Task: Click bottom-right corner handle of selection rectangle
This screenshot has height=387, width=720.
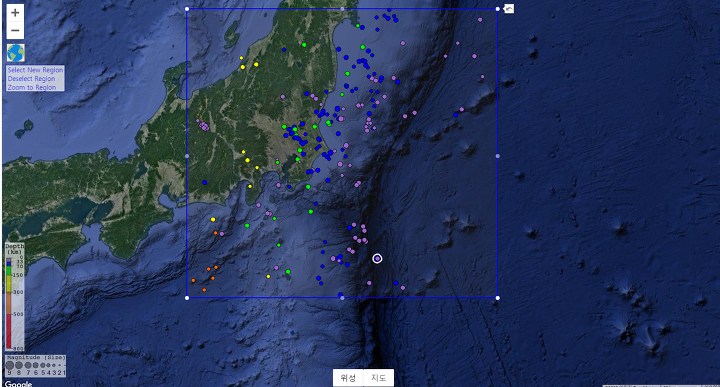Action: click(498, 298)
